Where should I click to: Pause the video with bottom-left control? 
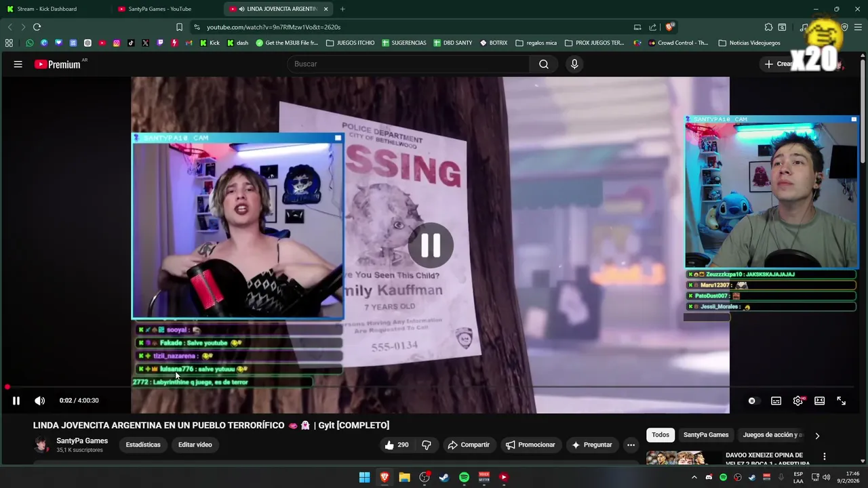coord(16,401)
